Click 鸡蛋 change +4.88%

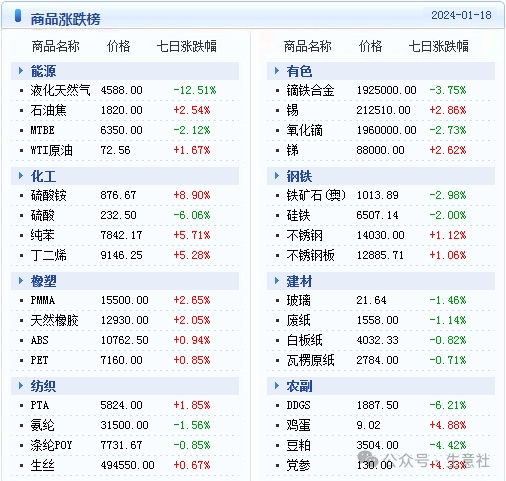tap(448, 425)
